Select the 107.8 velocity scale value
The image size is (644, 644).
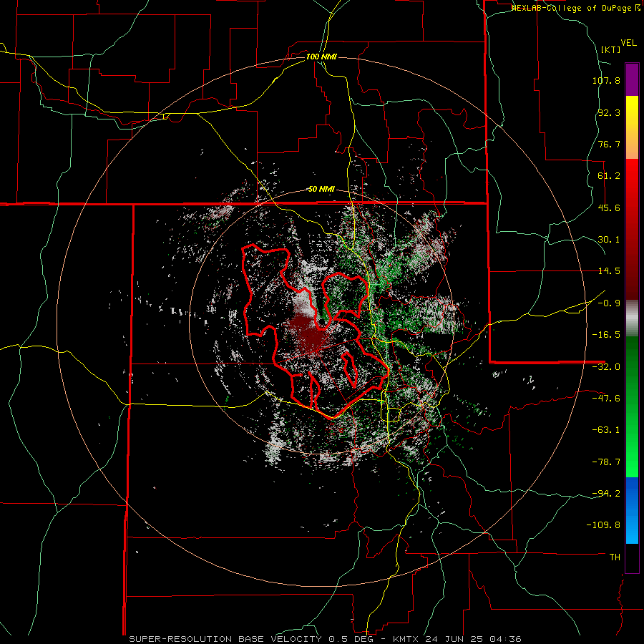[607, 81]
